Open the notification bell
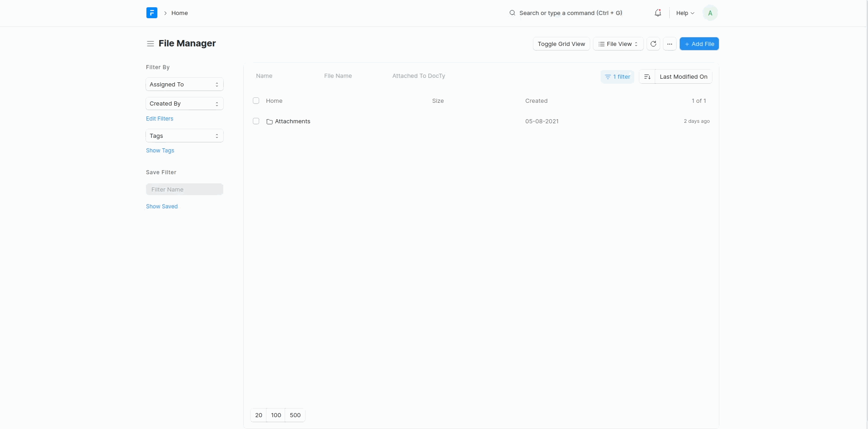The height and width of the screenshot is (429, 868). point(657,13)
